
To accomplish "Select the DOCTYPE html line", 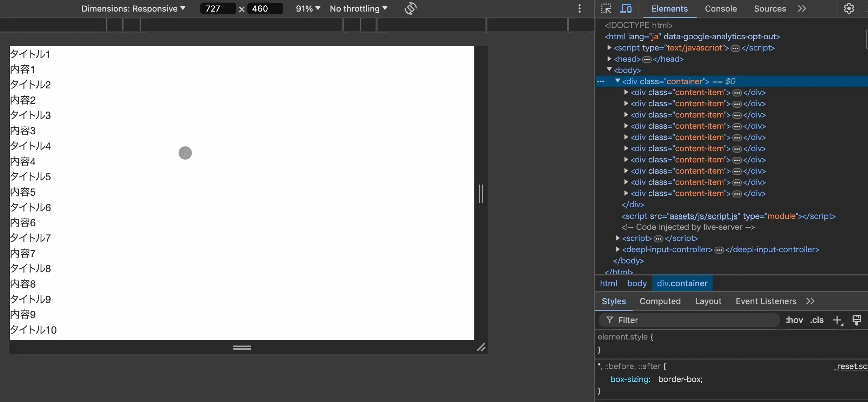I will point(638,25).
